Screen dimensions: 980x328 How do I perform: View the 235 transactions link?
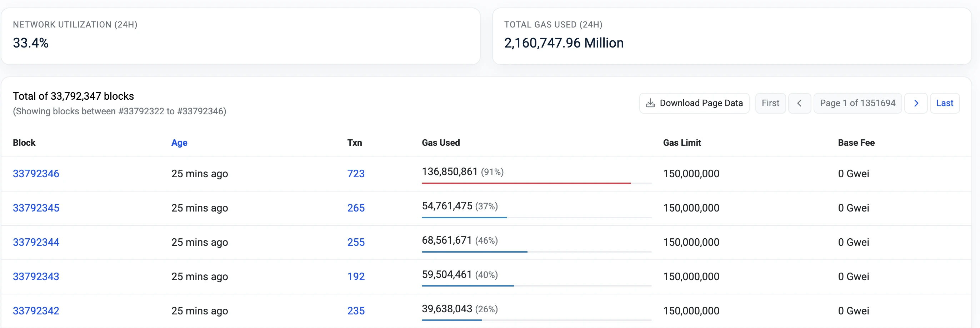[x=356, y=310]
